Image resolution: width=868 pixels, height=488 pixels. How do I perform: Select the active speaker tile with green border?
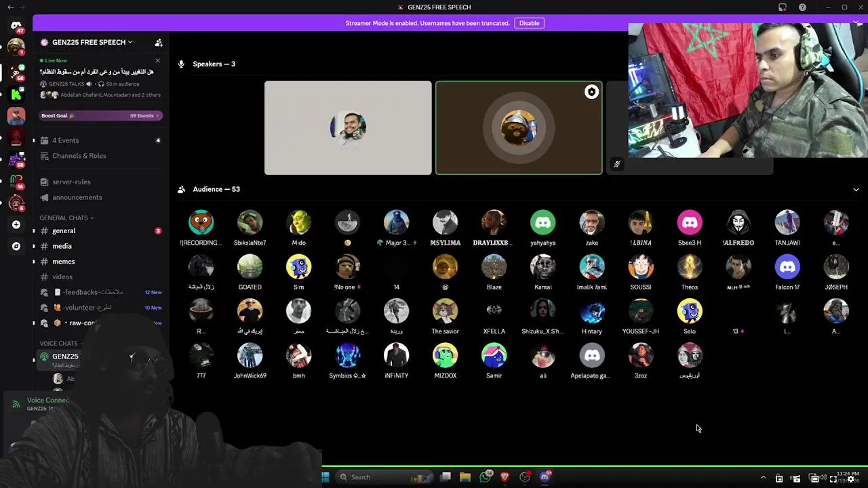pyautogui.click(x=519, y=128)
